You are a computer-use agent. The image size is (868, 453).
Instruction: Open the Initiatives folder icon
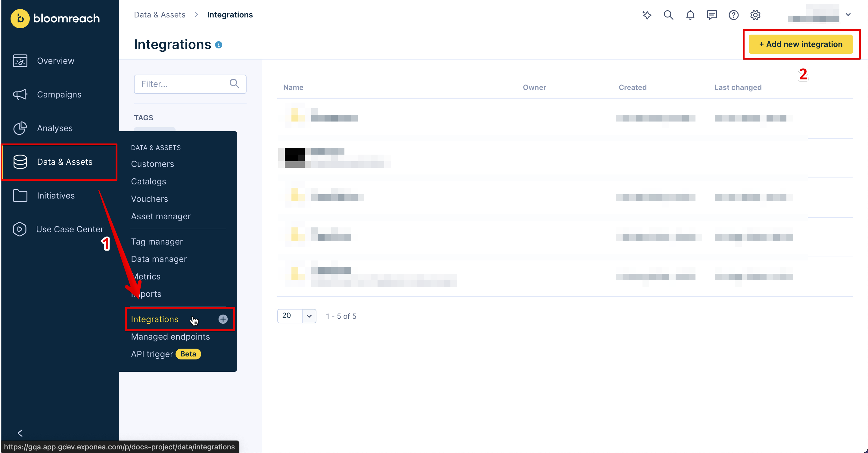(x=20, y=196)
